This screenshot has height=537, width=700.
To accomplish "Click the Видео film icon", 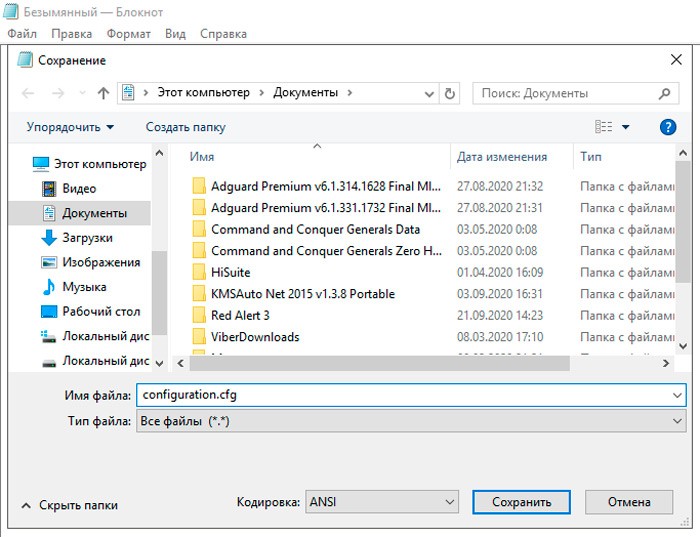I will (49, 189).
